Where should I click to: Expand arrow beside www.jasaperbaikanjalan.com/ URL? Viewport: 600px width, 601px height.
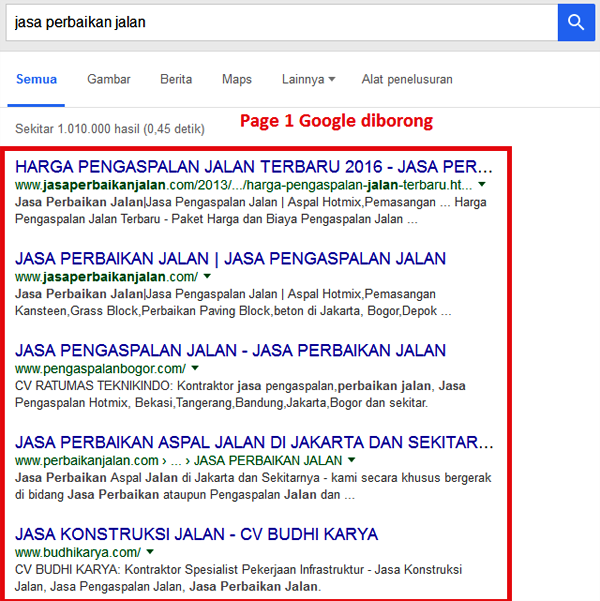point(207,276)
